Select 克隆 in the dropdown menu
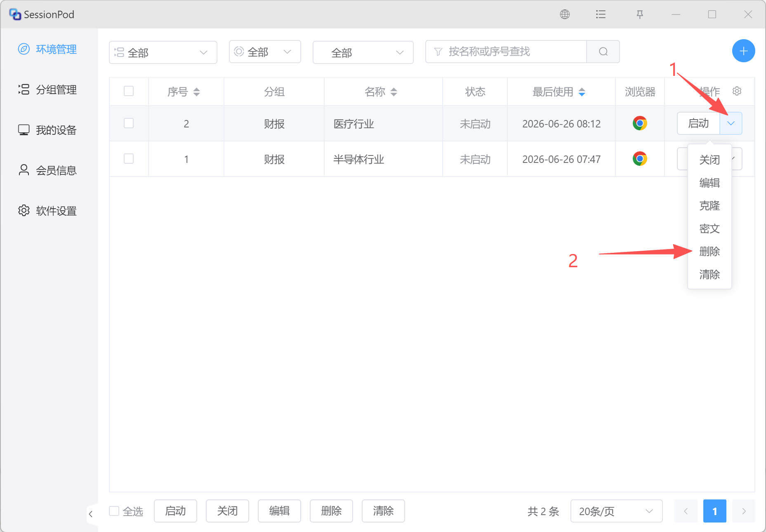 point(709,205)
